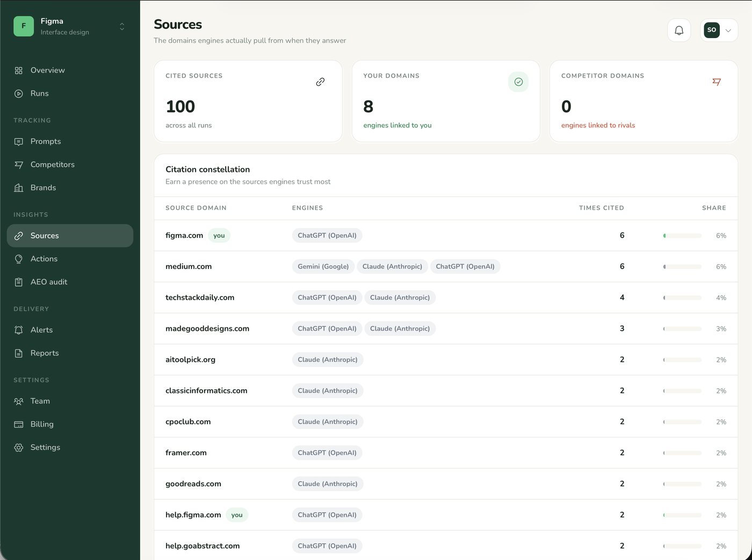Click the classicinformatics.com domain

click(206, 391)
